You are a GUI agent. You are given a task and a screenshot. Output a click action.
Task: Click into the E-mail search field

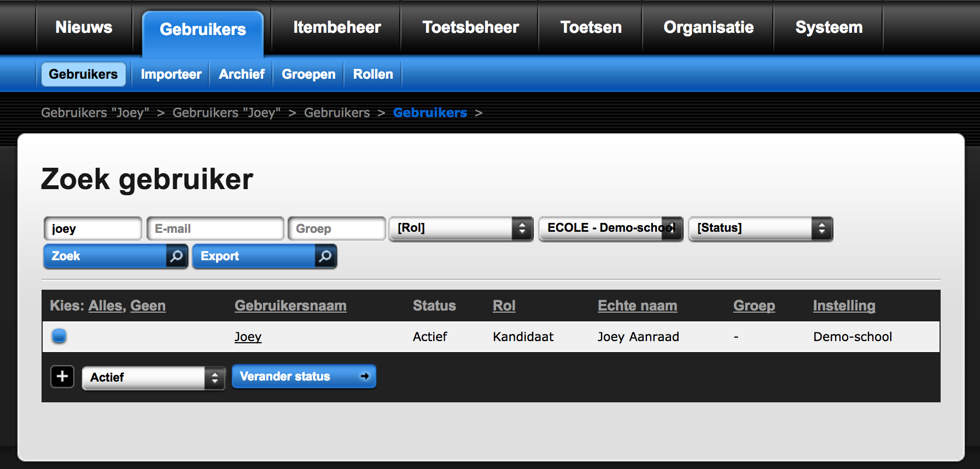[x=215, y=228]
